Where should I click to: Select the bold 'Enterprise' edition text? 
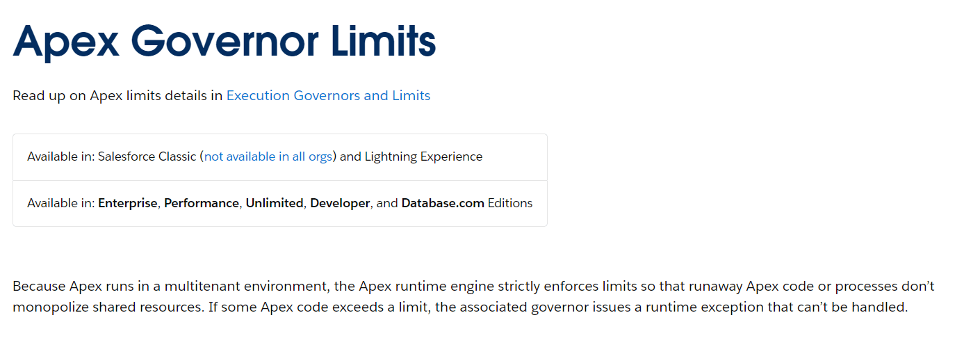coord(128,204)
